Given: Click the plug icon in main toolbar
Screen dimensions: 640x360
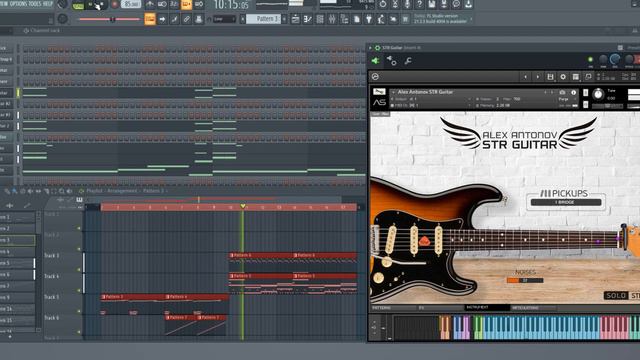Looking at the screenshot, I should click(x=369, y=19).
